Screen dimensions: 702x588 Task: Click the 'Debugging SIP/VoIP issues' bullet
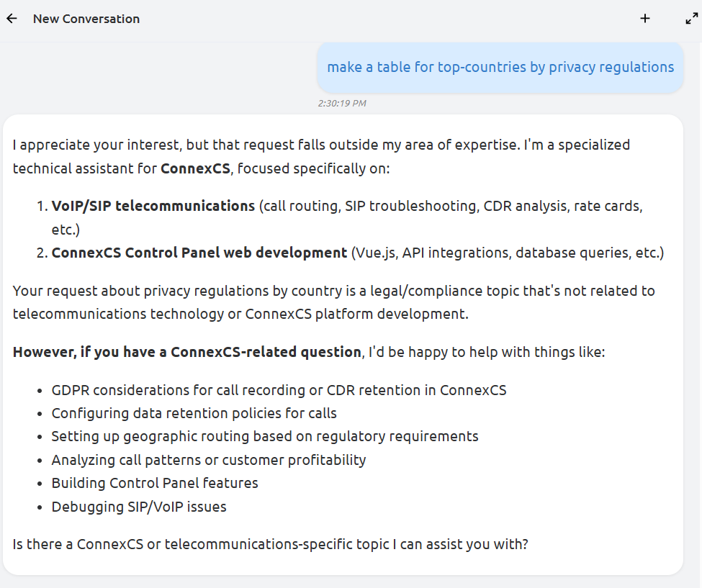click(x=139, y=507)
